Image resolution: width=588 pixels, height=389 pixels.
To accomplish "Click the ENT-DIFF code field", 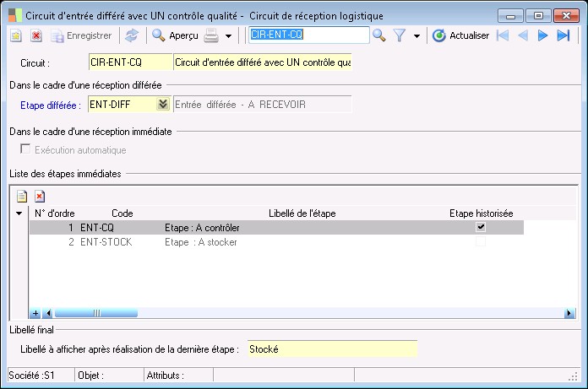I will point(122,104).
